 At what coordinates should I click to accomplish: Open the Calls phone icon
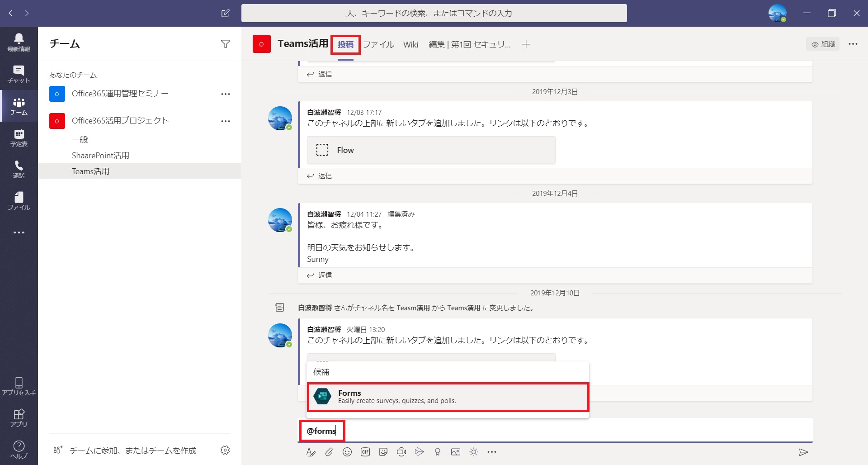[x=19, y=169]
